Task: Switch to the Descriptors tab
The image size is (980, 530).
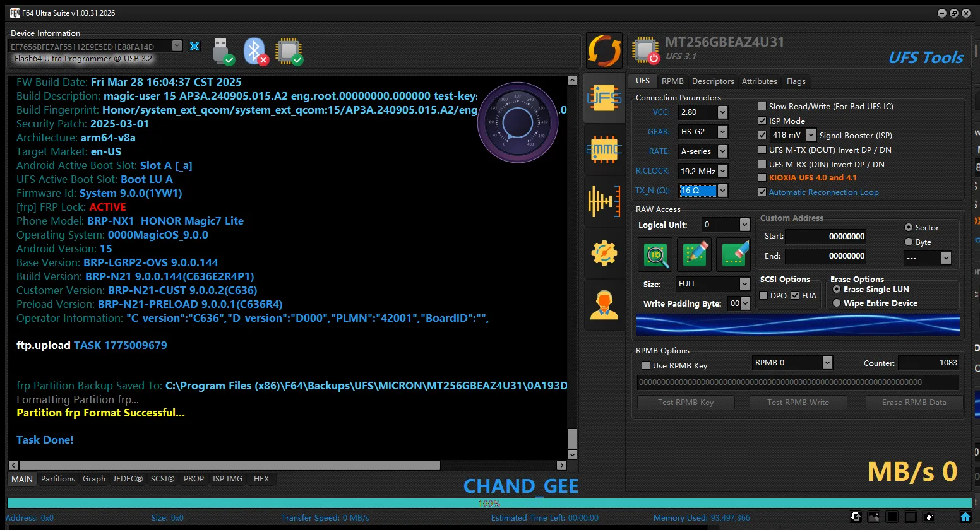Action: click(x=712, y=81)
